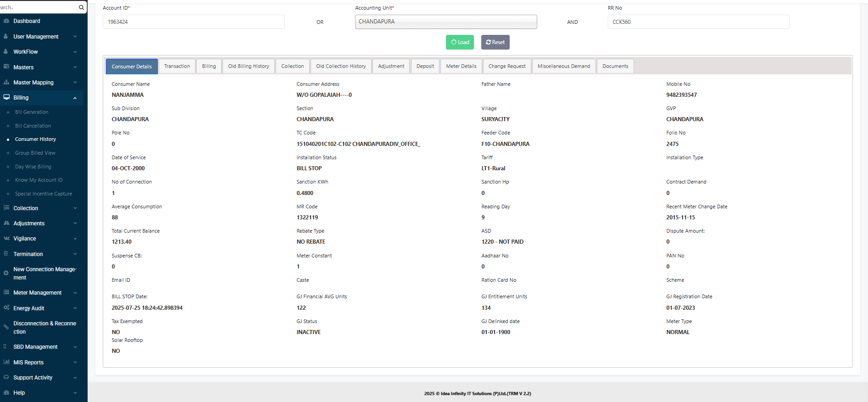Click the Vigilance sidebar icon

tap(6, 238)
